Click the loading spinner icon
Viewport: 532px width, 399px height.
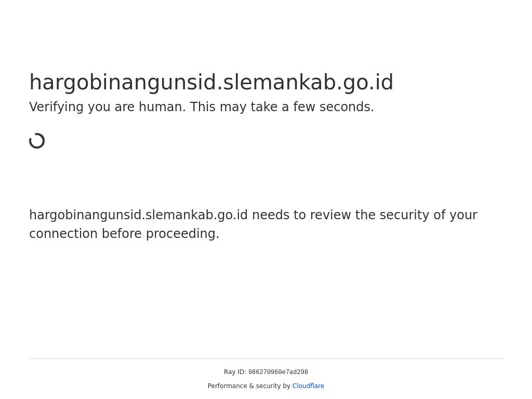point(37,141)
